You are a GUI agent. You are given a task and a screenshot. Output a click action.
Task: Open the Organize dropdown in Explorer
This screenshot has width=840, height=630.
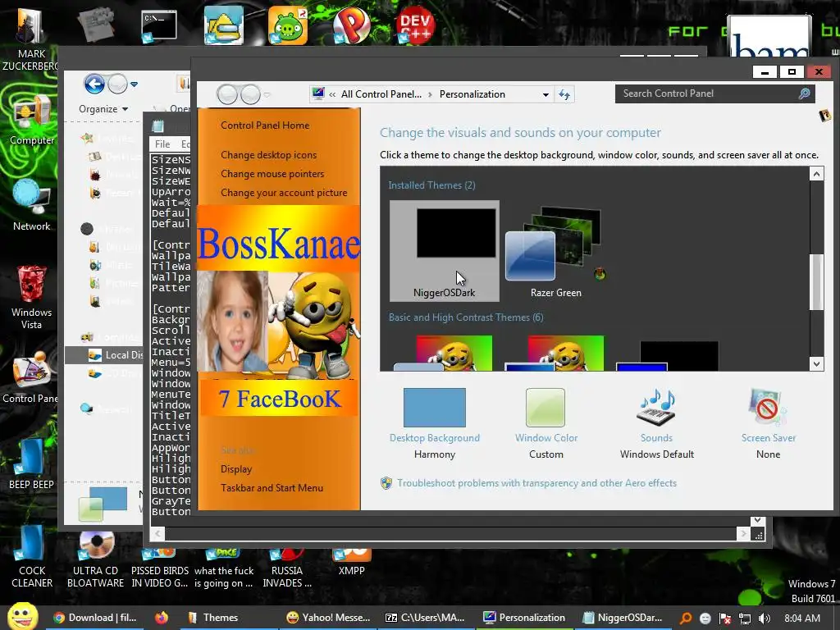click(x=103, y=109)
